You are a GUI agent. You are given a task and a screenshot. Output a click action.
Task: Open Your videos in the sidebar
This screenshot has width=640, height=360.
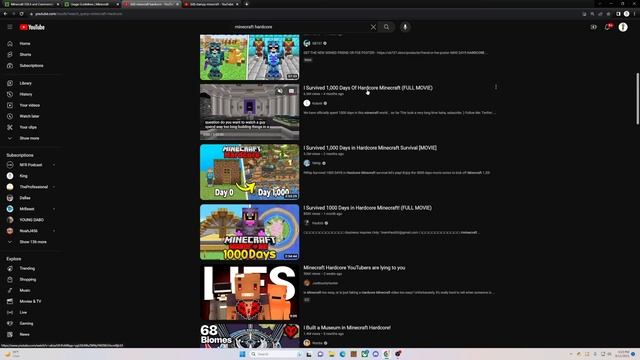(x=31, y=105)
